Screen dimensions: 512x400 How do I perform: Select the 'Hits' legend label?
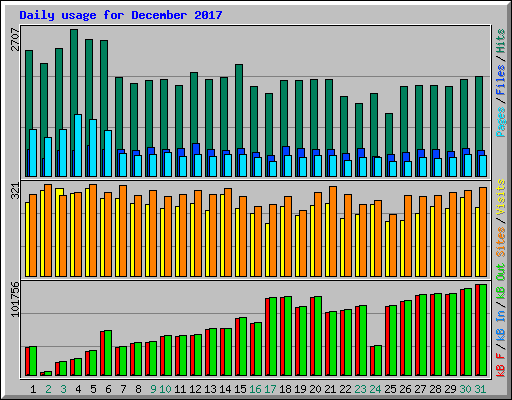(x=501, y=41)
